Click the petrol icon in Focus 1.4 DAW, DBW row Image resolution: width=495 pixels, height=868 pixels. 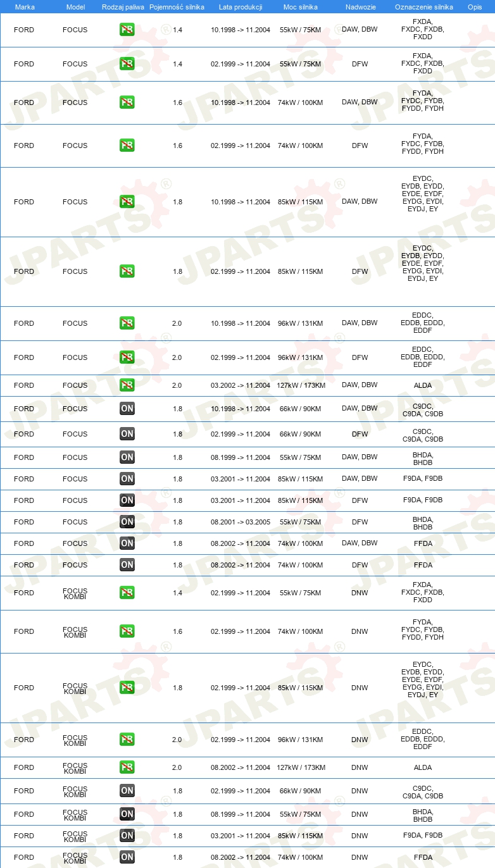pyautogui.click(x=127, y=30)
